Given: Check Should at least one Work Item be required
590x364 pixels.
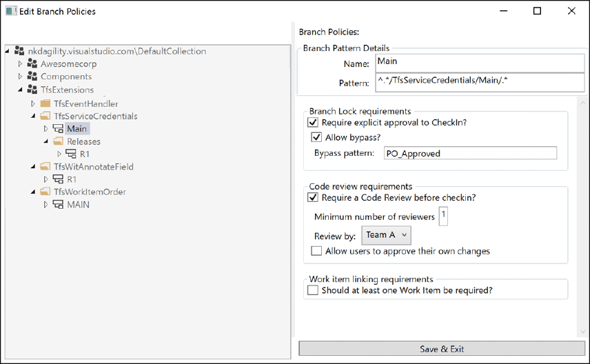Looking at the screenshot, I should (313, 290).
